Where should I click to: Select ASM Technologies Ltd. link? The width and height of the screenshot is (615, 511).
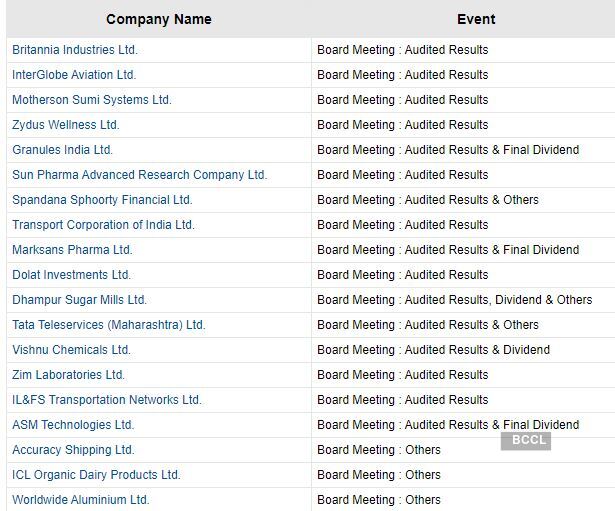click(x=73, y=425)
